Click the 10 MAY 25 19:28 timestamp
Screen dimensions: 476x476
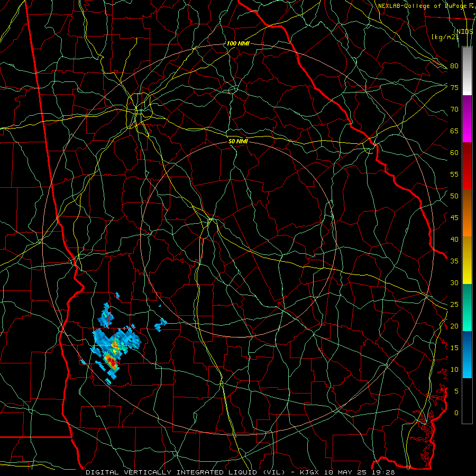click(x=360, y=472)
